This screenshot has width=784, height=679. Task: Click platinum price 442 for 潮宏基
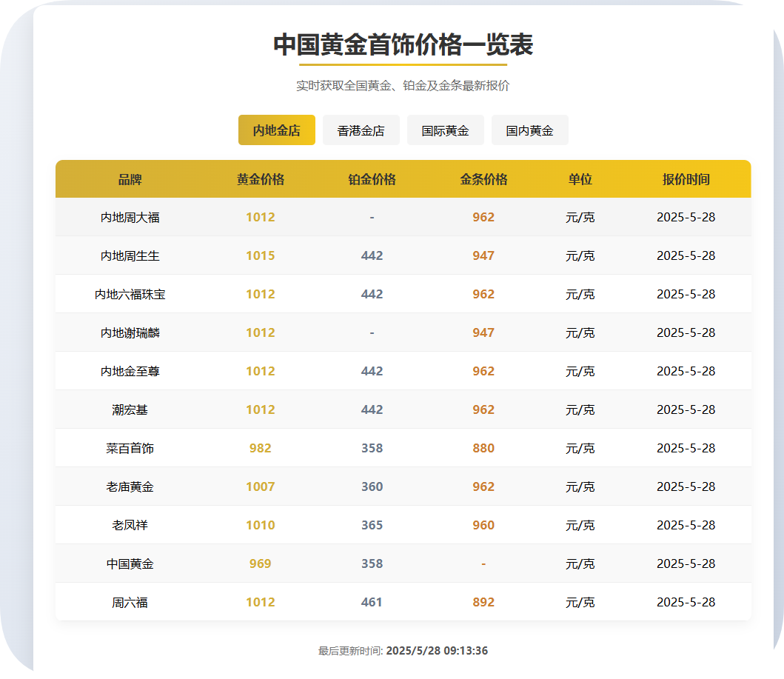[x=372, y=409]
